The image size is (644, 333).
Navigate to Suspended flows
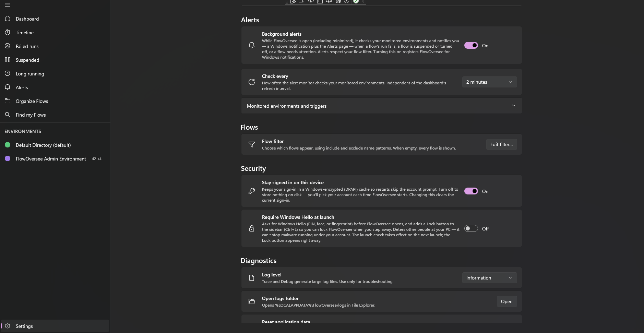point(55,60)
